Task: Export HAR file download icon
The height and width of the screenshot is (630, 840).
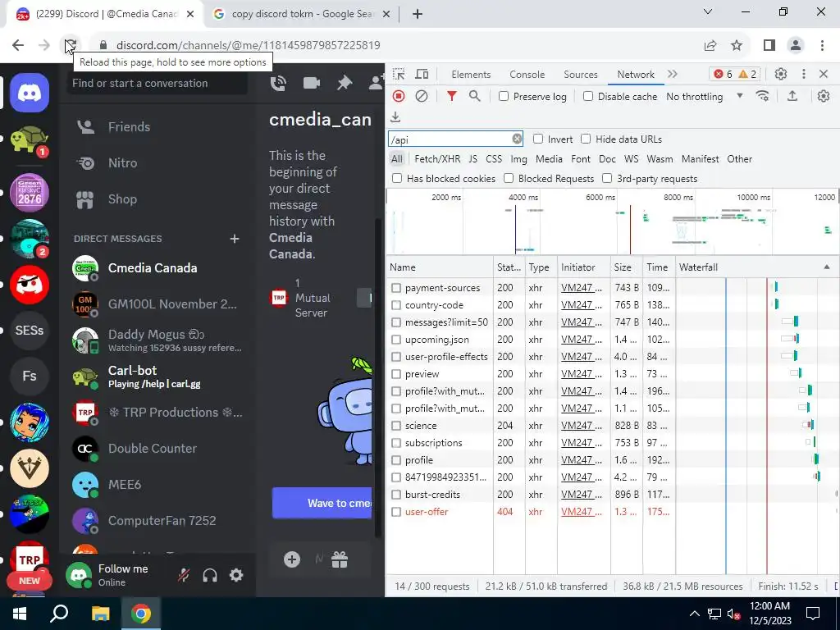Action: (395, 116)
